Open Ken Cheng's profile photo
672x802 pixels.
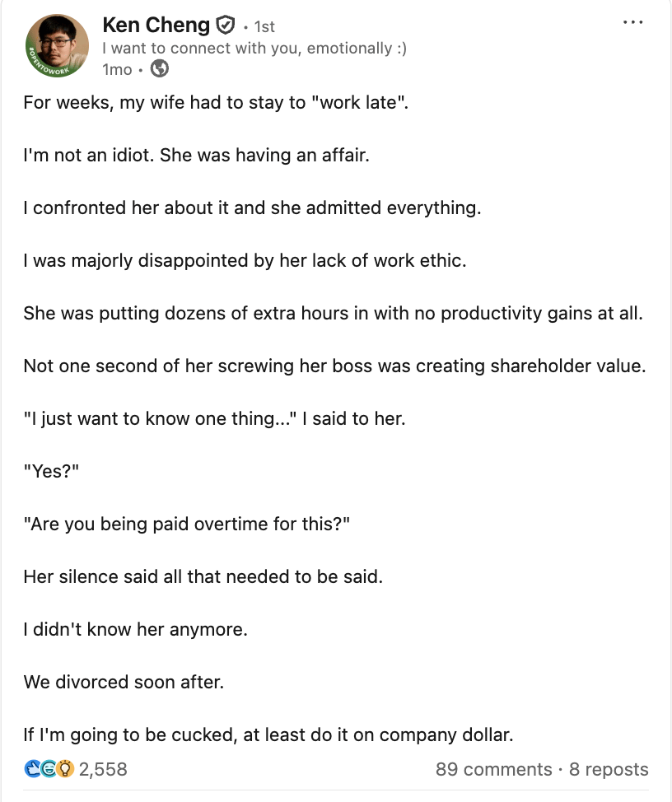pos(57,47)
